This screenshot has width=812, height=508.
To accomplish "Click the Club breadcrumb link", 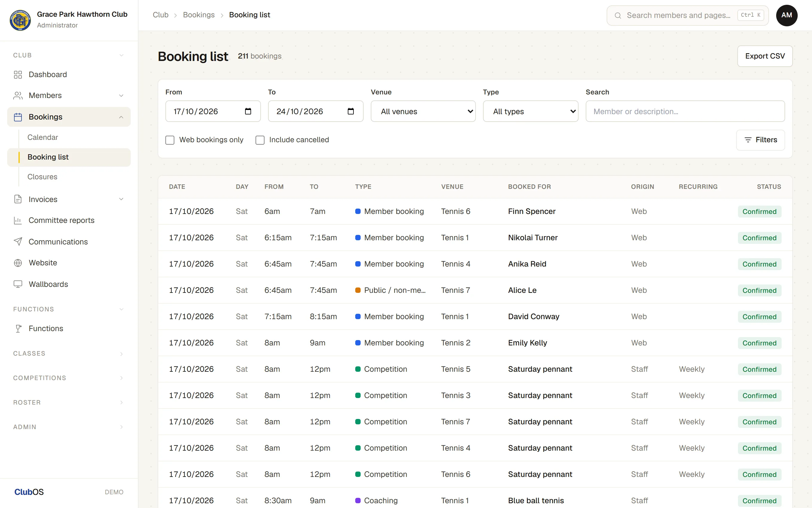I will click(x=160, y=15).
